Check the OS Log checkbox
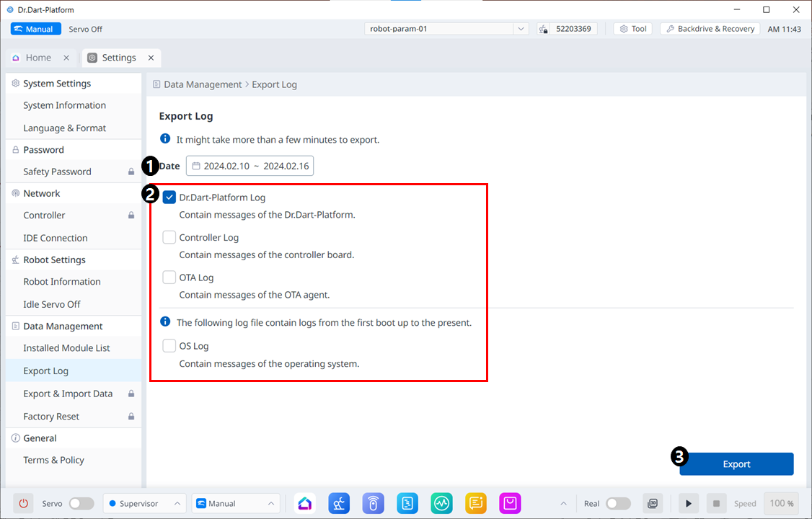 pyautogui.click(x=169, y=346)
